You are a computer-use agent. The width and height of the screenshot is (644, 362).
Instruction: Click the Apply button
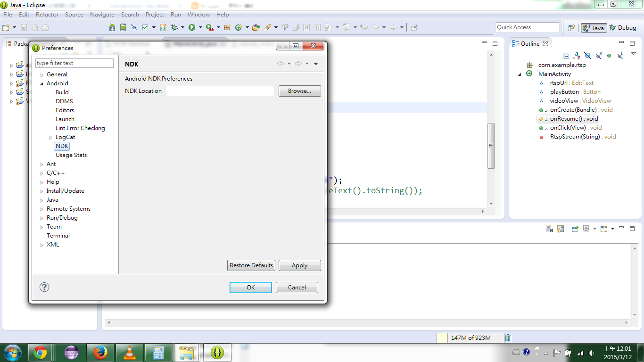[x=300, y=265]
